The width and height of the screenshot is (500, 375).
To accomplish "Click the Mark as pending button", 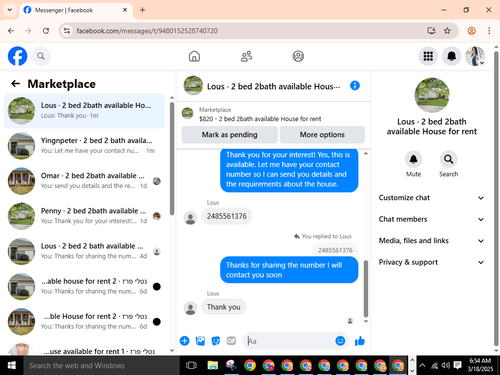I will tap(229, 135).
